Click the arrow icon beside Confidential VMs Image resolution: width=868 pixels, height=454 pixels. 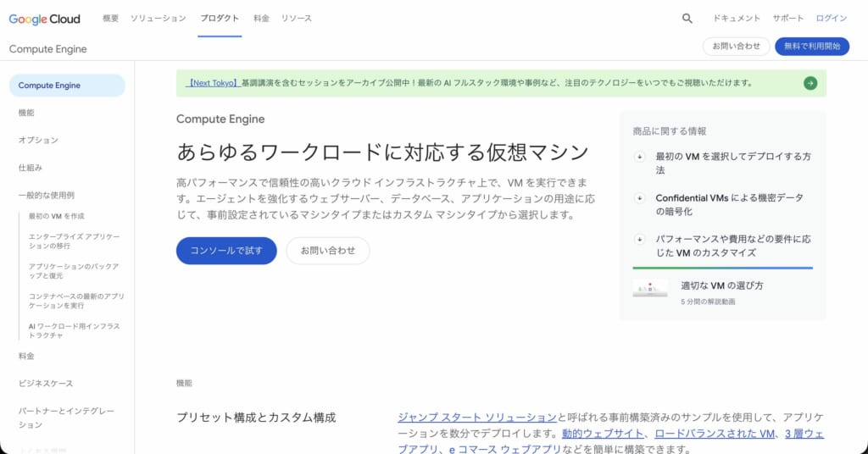(x=639, y=198)
